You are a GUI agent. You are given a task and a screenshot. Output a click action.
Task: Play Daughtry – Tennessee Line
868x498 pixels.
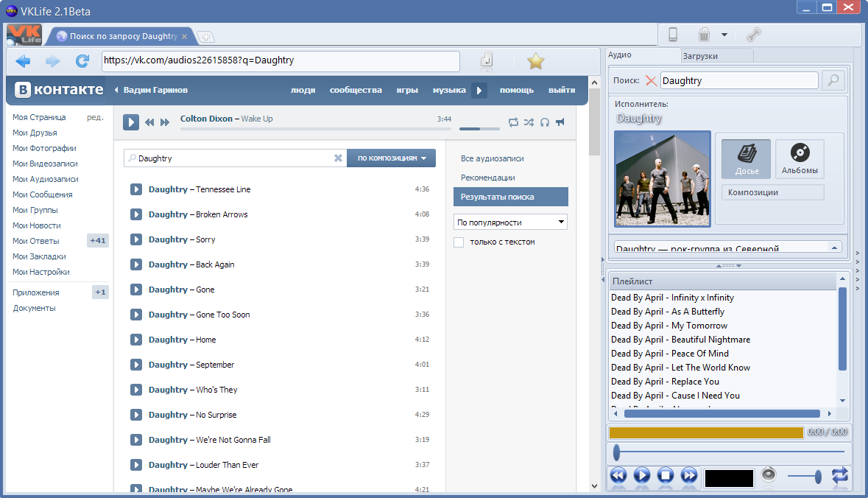point(136,189)
